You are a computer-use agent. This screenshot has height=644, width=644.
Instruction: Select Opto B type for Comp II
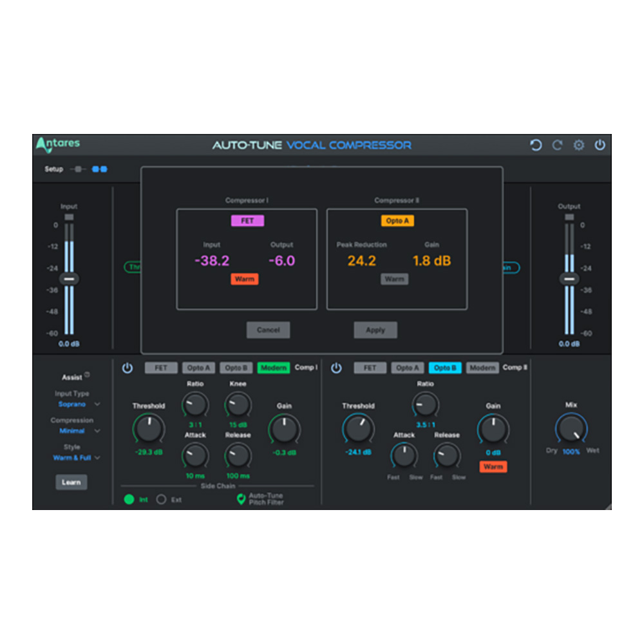pos(445,368)
